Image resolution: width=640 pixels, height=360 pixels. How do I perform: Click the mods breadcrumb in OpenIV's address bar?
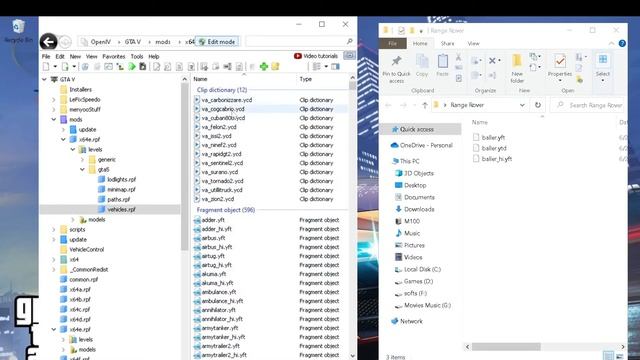(x=163, y=42)
